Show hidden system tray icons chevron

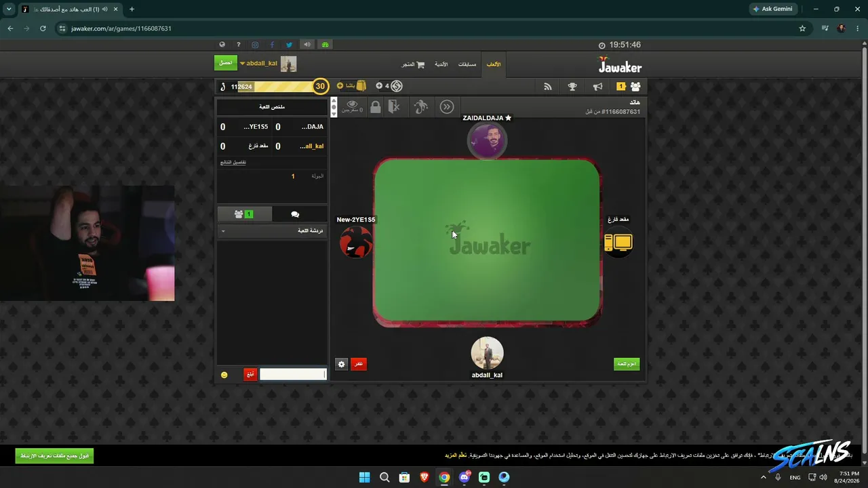coord(763,477)
